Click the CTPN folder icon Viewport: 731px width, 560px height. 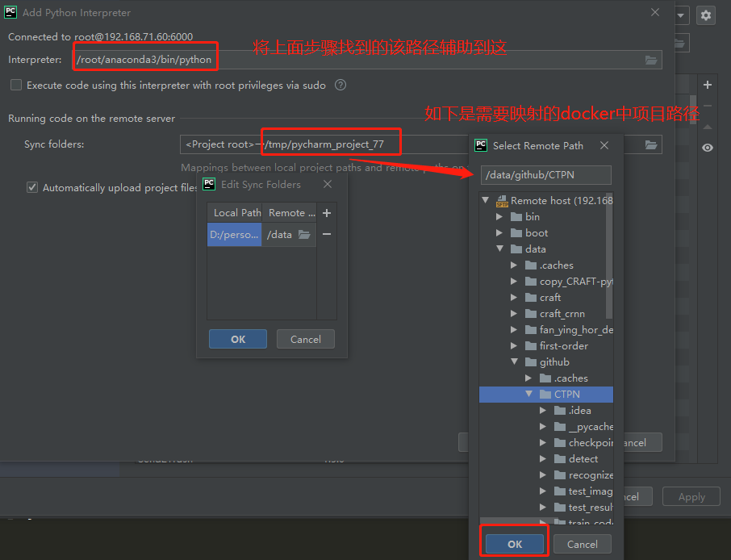click(x=545, y=395)
